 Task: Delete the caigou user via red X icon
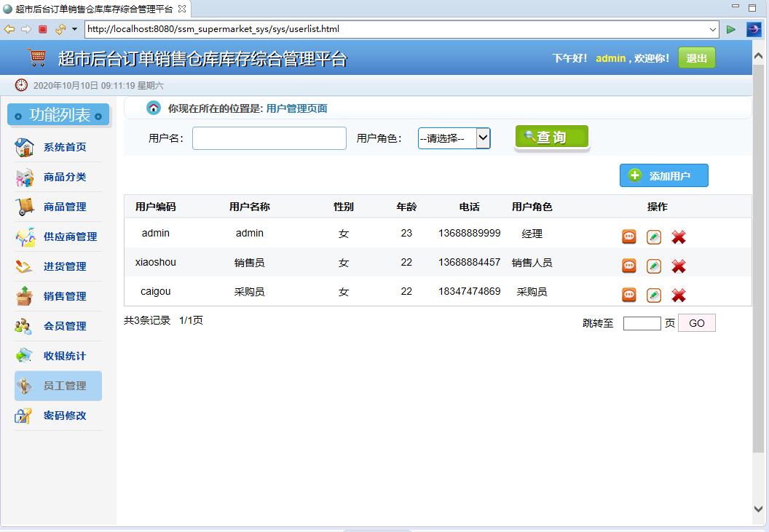click(x=678, y=295)
